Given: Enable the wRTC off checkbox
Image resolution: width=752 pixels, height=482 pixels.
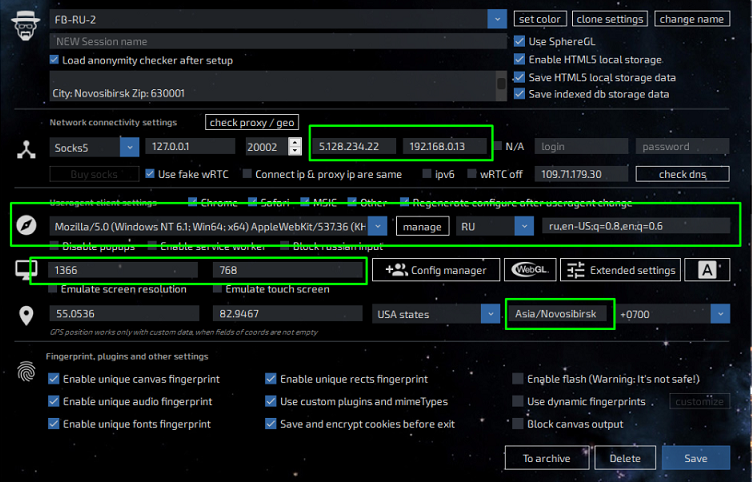Looking at the screenshot, I should coord(472,174).
